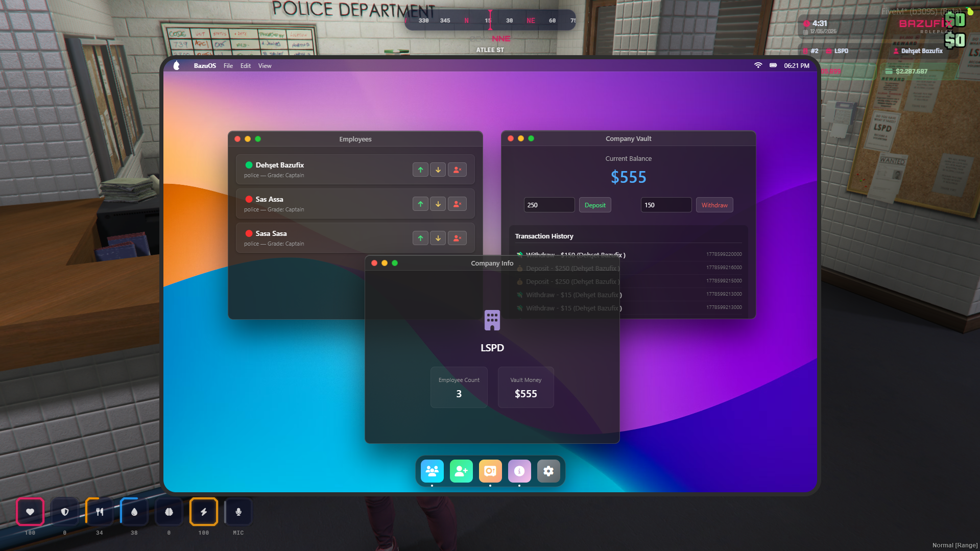The height and width of the screenshot is (551, 980).
Task: Click the thirst water-drop HUD icon
Action: pyautogui.click(x=134, y=512)
